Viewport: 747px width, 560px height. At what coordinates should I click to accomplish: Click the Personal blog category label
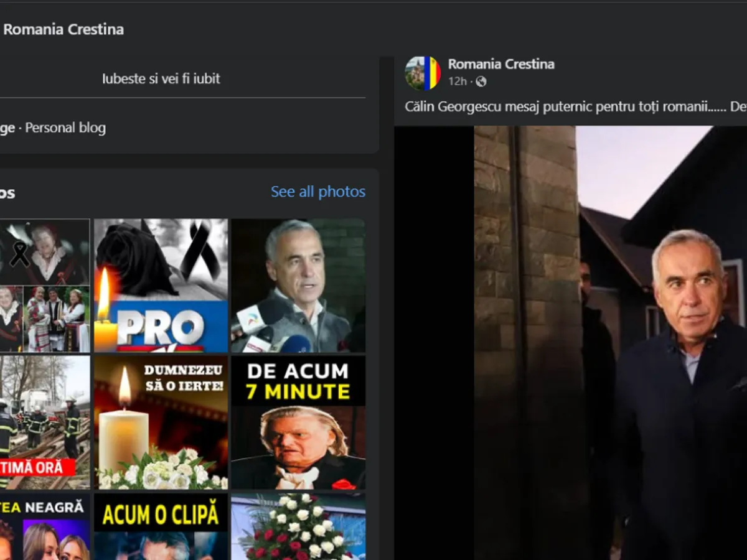65,128
